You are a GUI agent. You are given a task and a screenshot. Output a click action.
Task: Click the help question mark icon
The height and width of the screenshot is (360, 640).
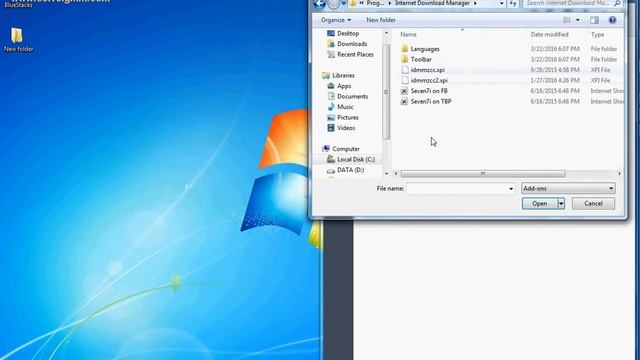pyautogui.click(x=612, y=20)
